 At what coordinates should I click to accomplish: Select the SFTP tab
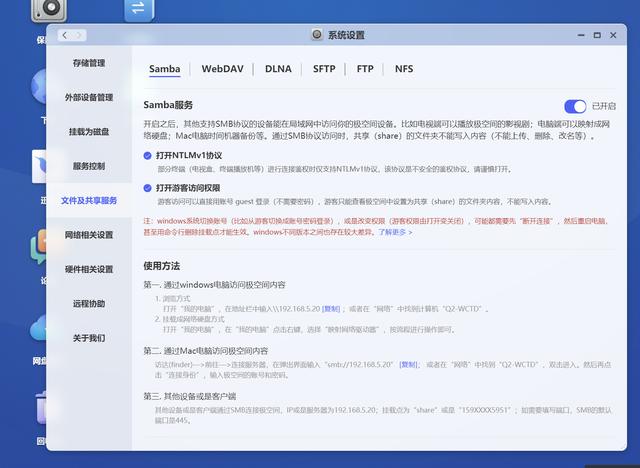(324, 69)
